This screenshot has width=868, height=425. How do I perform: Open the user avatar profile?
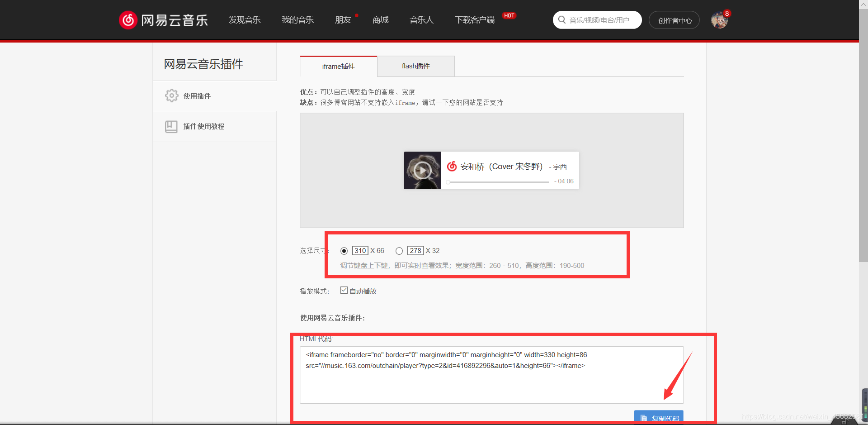point(719,20)
